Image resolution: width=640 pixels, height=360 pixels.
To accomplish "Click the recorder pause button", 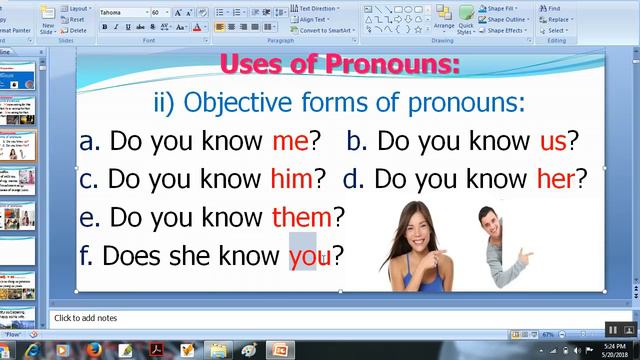I will 613,329.
